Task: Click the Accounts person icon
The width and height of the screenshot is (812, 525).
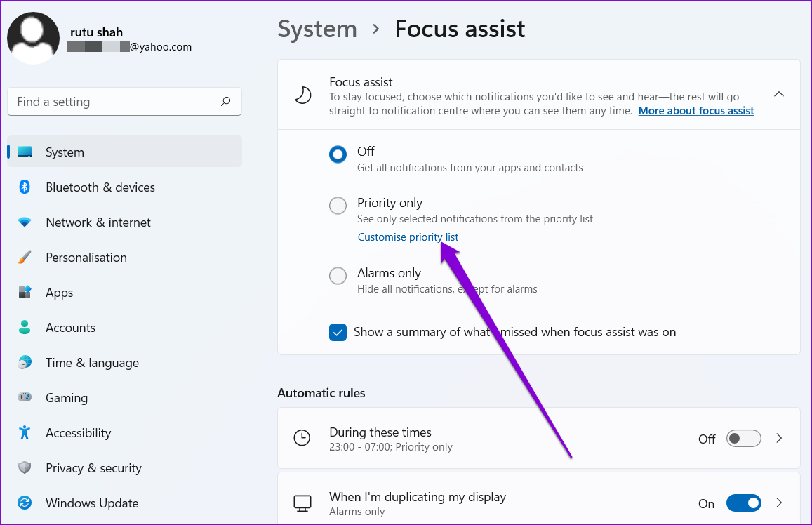Action: pyautogui.click(x=25, y=327)
